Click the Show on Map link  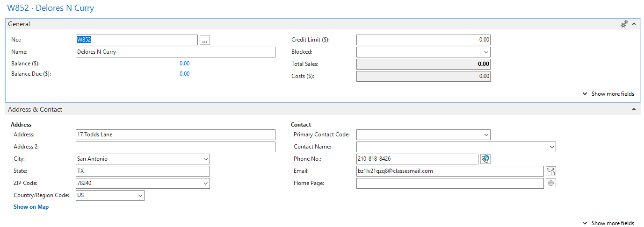coord(31,207)
